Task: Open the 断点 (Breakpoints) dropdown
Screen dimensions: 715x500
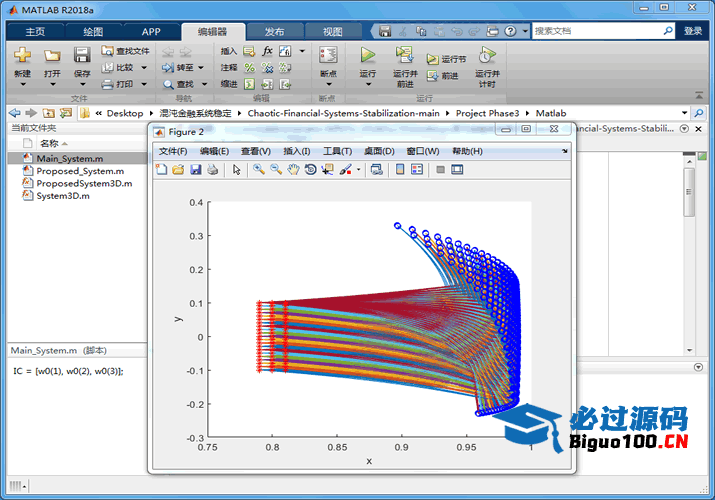Action: tap(327, 85)
